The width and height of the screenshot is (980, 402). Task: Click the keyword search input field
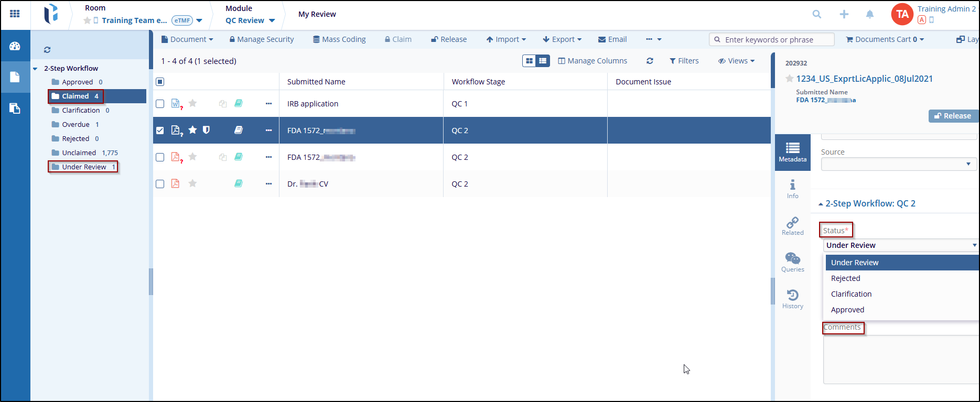point(776,40)
